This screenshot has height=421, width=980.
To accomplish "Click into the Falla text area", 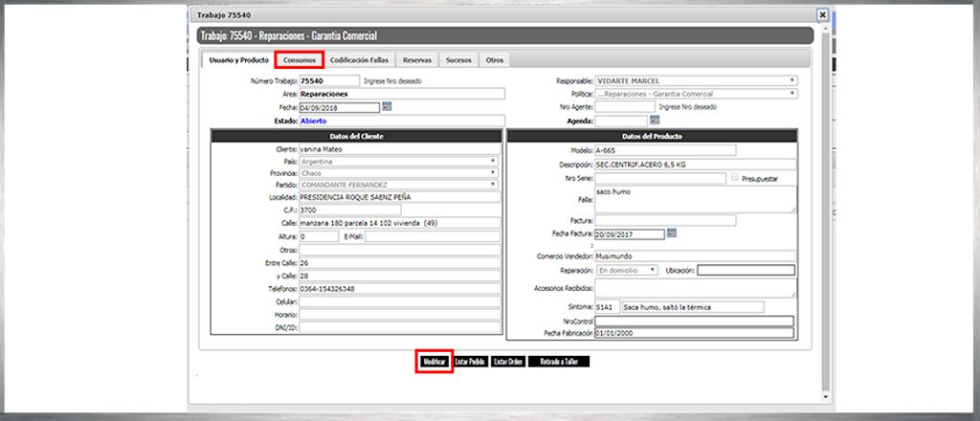I will pyautogui.click(x=695, y=199).
